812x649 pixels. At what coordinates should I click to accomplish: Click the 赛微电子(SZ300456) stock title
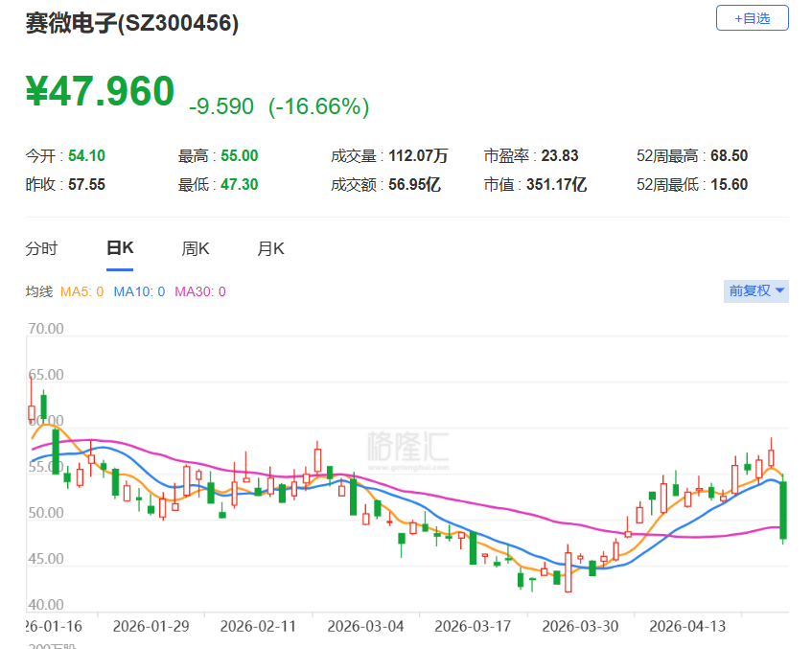tap(132, 23)
